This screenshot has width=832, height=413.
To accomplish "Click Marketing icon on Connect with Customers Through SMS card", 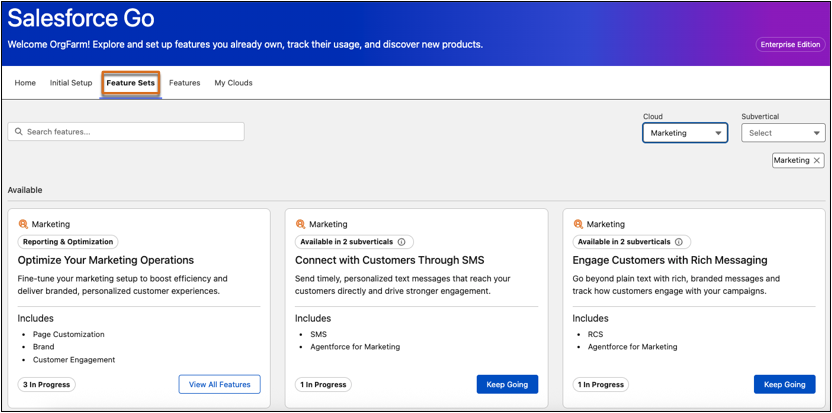I will click(300, 224).
